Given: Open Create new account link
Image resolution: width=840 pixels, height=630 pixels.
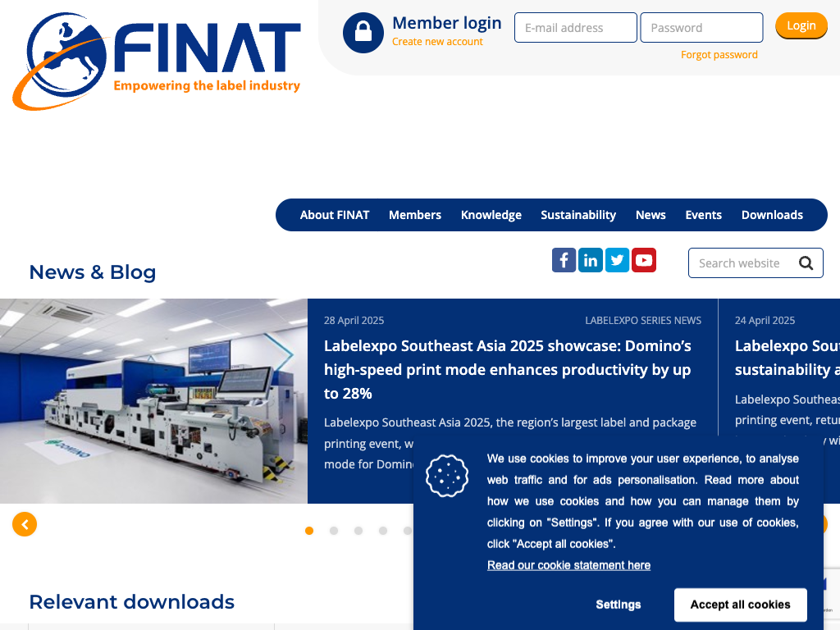Looking at the screenshot, I should (x=437, y=42).
